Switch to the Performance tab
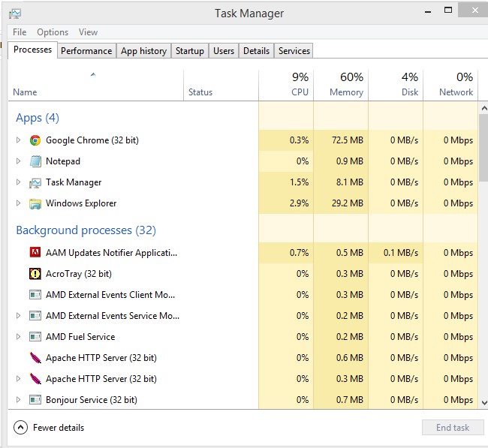Viewport: 488px width, 448px height. [x=86, y=51]
